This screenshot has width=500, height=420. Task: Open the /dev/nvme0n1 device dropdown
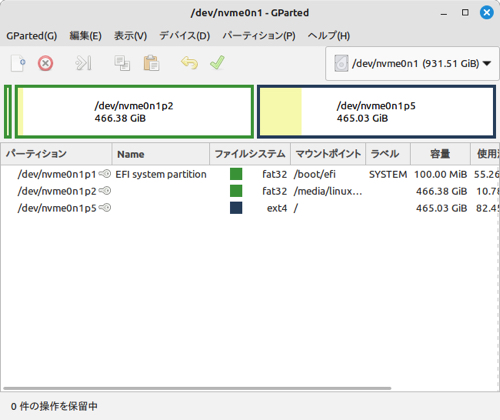pyautogui.click(x=412, y=63)
